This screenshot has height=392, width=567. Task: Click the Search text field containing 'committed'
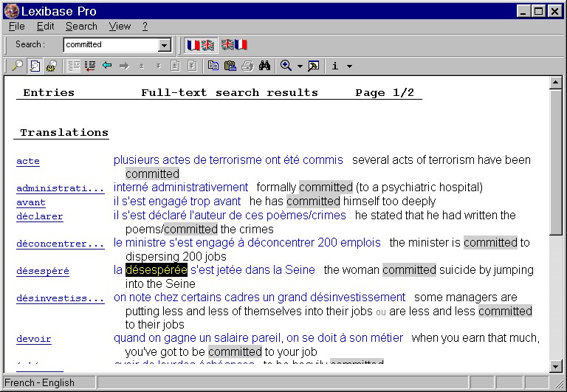point(111,45)
